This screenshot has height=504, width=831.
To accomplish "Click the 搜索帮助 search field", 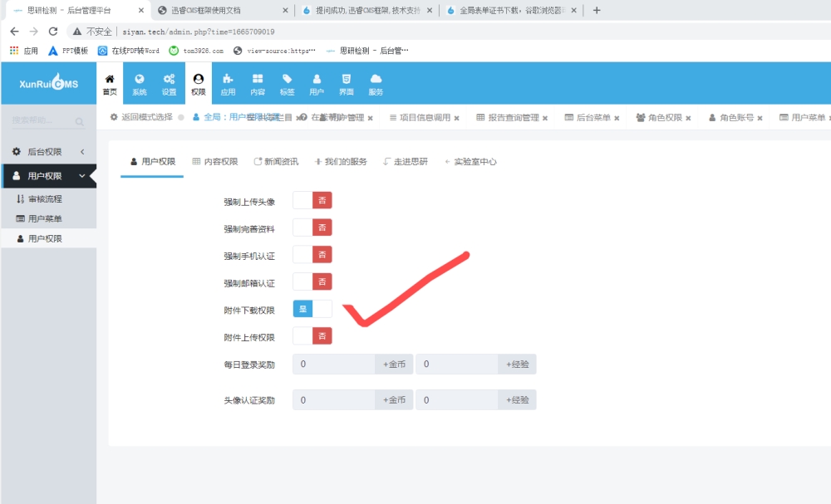I will [42, 120].
